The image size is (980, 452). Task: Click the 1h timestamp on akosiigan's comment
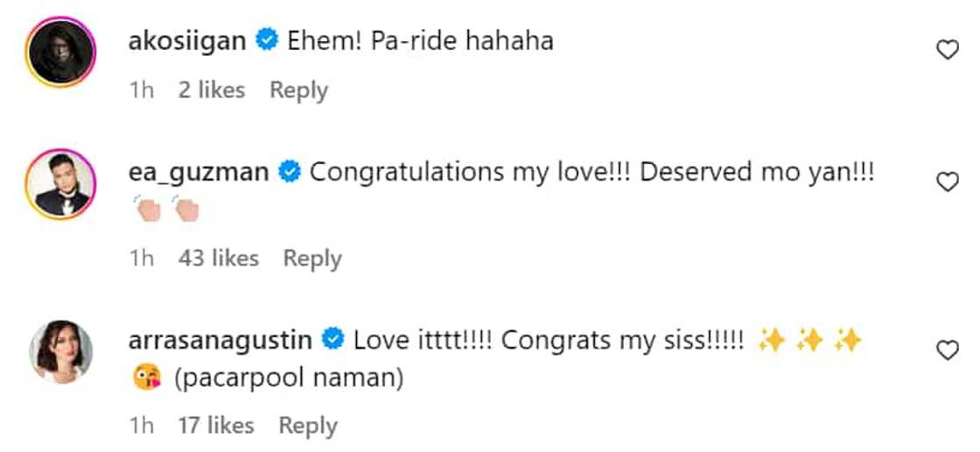click(x=141, y=90)
